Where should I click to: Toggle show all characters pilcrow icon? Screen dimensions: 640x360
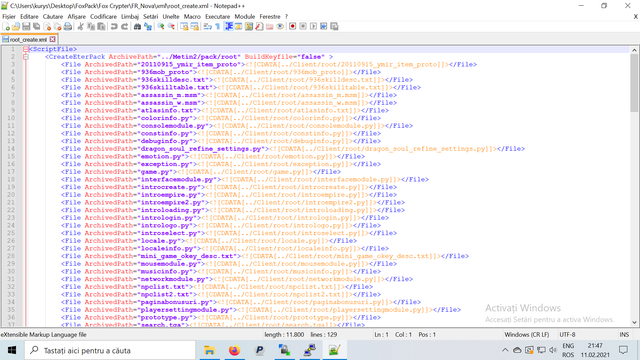(x=218, y=27)
